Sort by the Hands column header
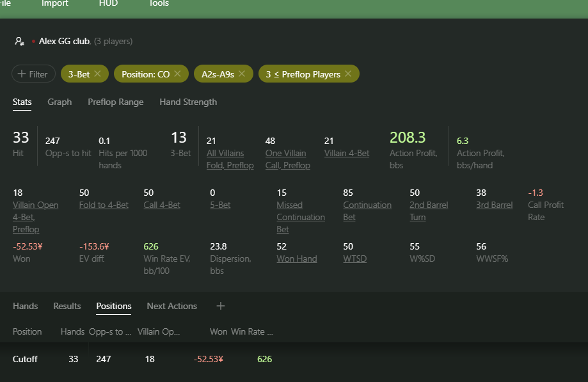Viewport: 588px width, 382px height. tap(72, 331)
